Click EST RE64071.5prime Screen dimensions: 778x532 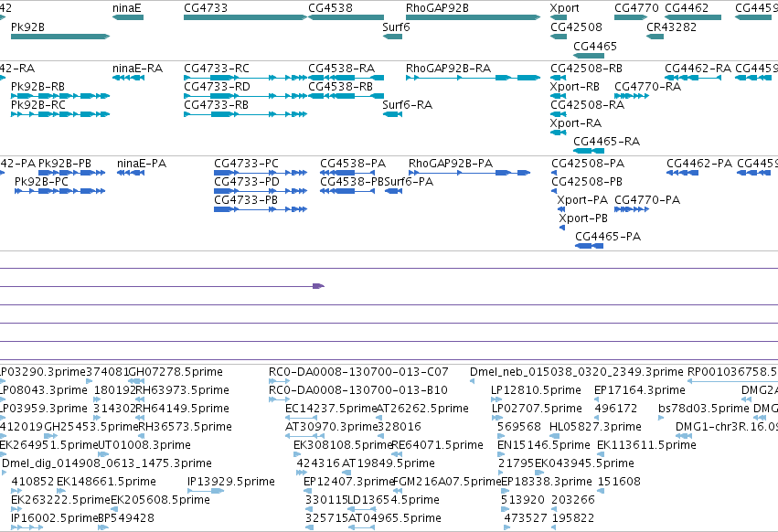coord(438,445)
